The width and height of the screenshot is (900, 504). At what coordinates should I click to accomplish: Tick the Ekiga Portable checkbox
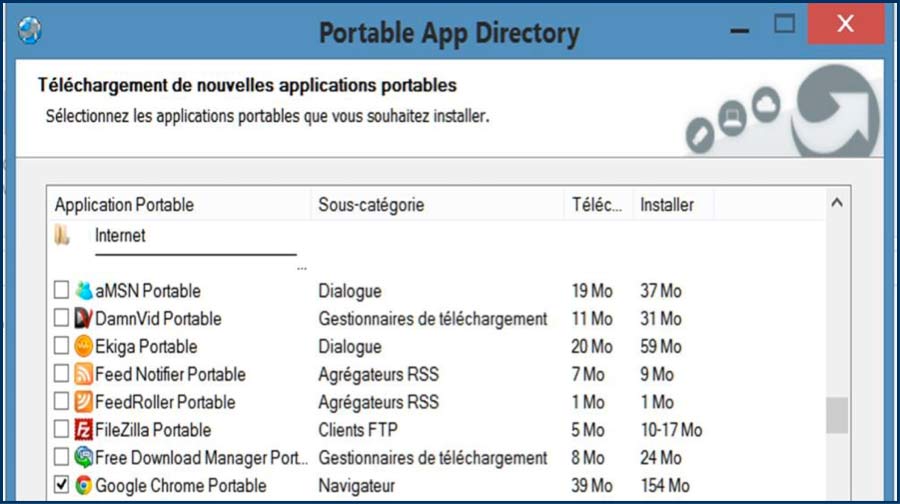pyautogui.click(x=61, y=347)
